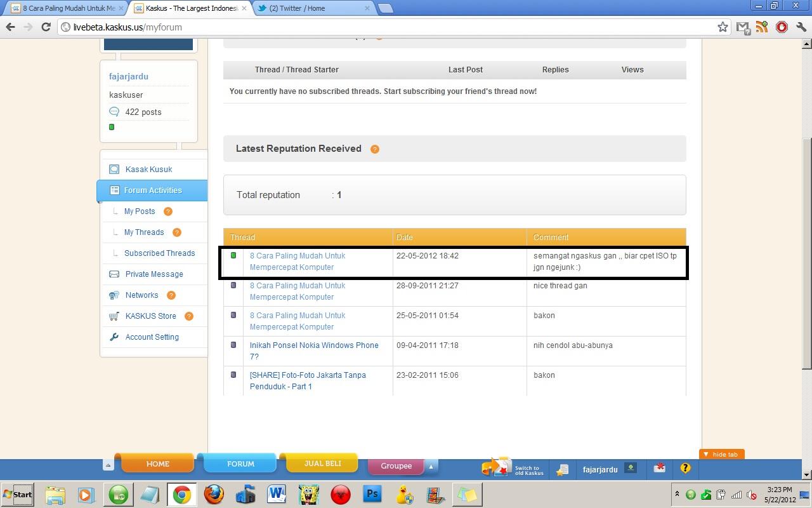The height and width of the screenshot is (508, 812).
Task: Click the help icon next to Networks
Action: (x=171, y=295)
